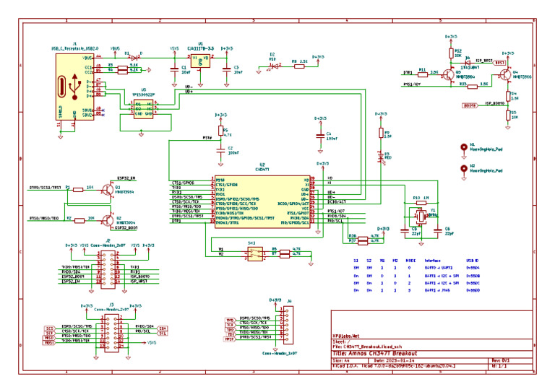Select mounting hole H2
Image resolution: width=555 pixels, height=392 pixels.
(464, 169)
